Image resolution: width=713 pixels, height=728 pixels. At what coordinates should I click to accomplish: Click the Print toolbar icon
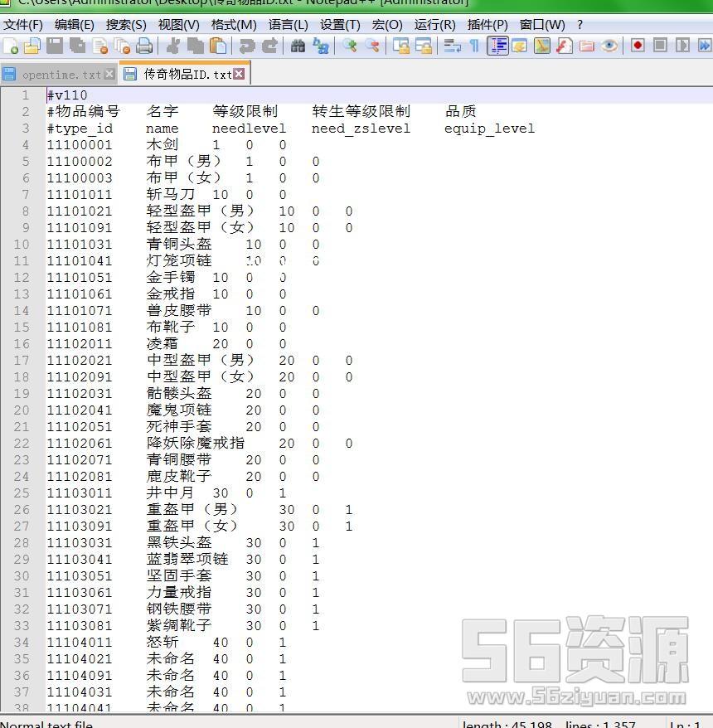point(144,46)
